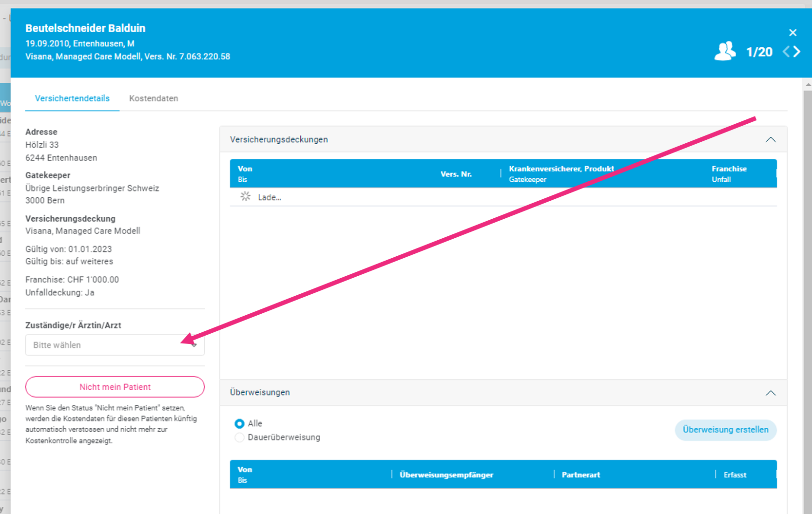Click the Von header in Überweisungen table
812x514 pixels.
245,470
